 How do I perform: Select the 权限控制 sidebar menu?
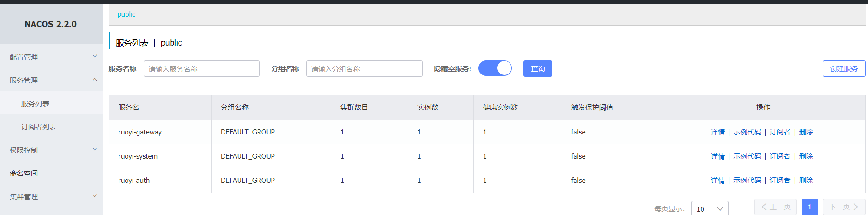click(24, 150)
